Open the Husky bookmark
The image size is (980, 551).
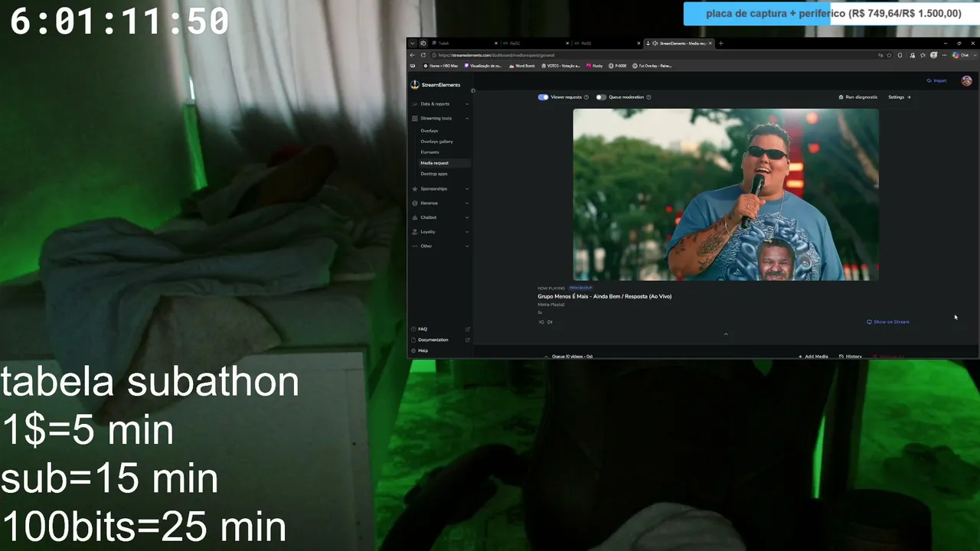594,66
